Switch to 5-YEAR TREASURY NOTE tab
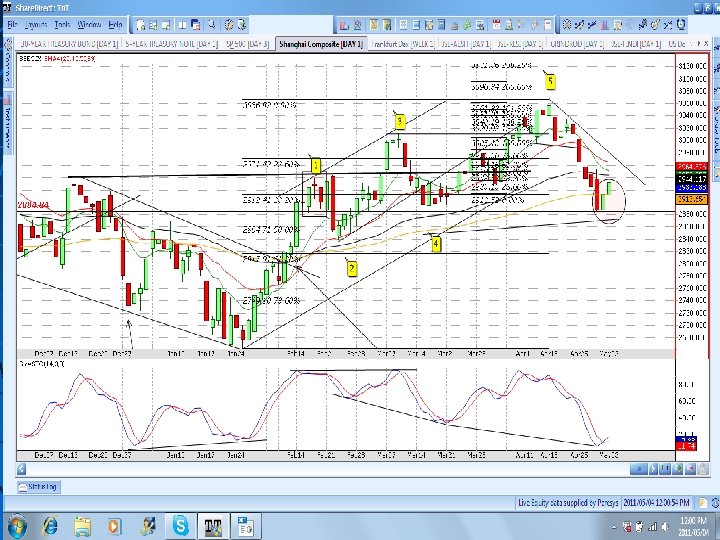Viewport: 720px width, 540px height. click(x=171, y=44)
